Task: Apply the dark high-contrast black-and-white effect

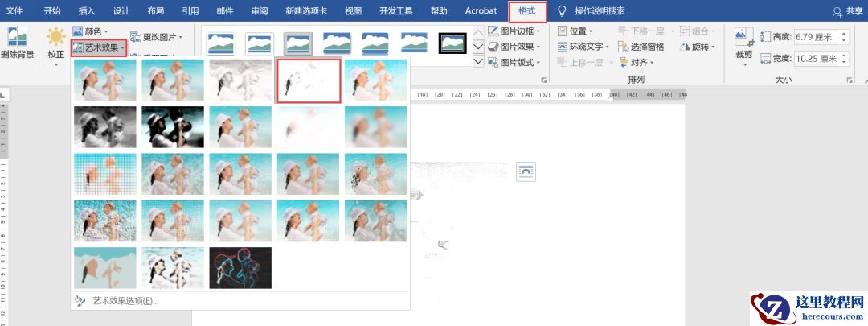Action: [x=173, y=127]
